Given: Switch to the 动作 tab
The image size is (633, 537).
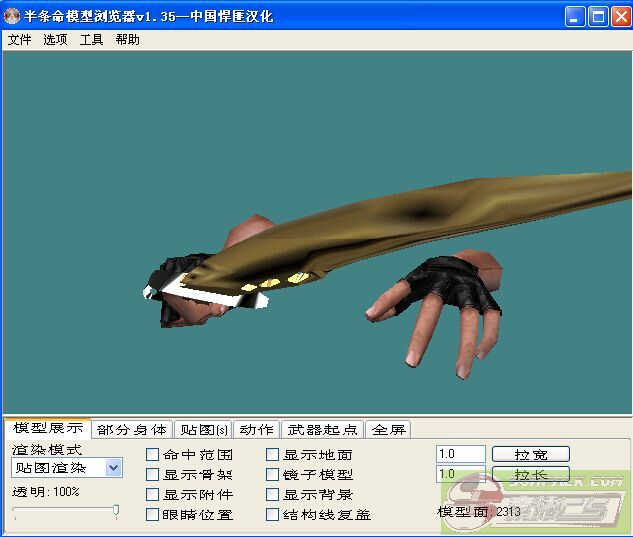Looking at the screenshot, I should pyautogui.click(x=256, y=430).
